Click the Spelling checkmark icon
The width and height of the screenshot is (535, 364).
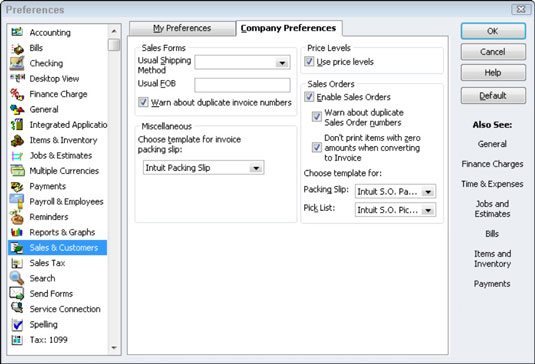(x=17, y=324)
